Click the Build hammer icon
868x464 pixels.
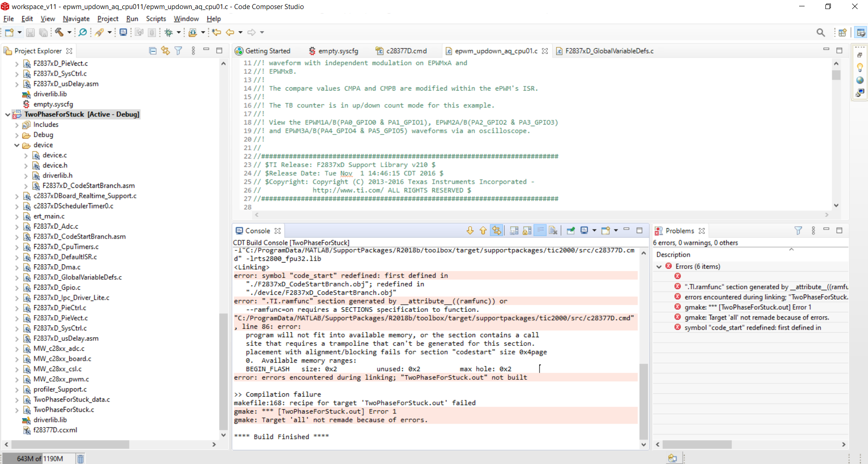(59, 32)
